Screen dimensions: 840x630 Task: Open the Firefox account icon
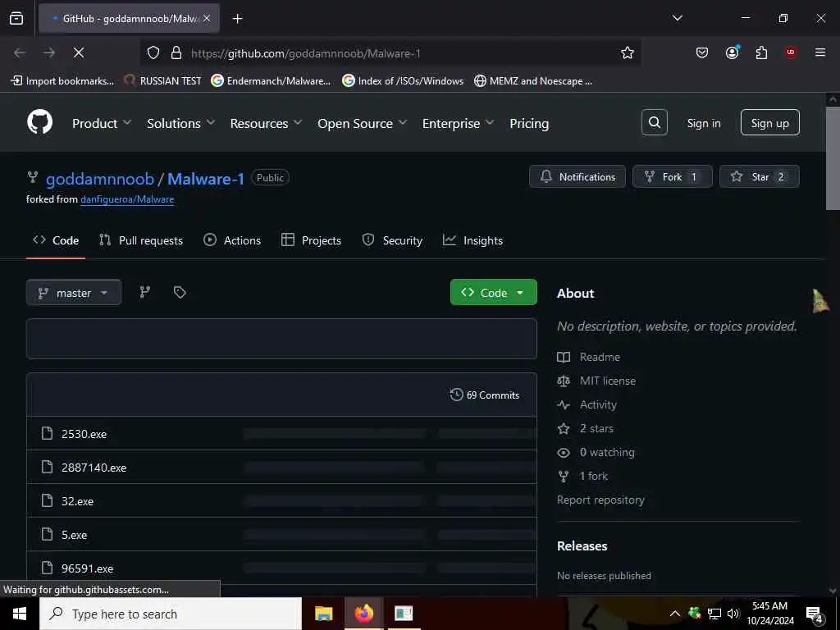(732, 52)
